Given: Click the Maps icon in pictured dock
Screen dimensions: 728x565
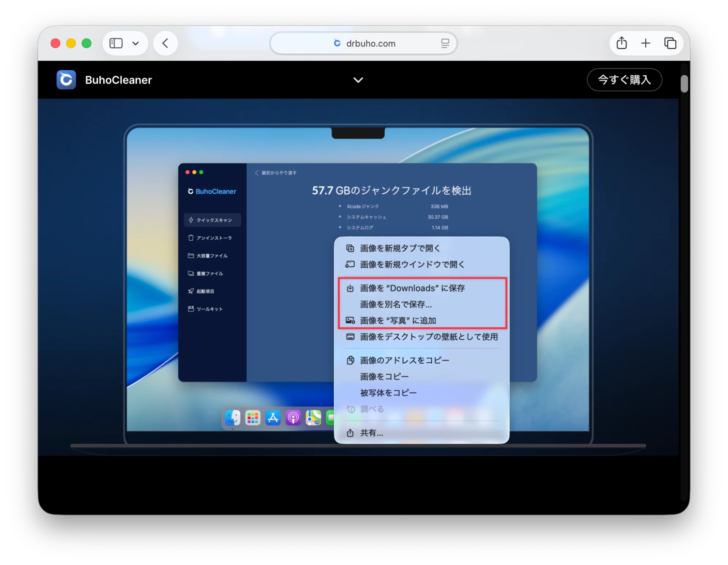Looking at the screenshot, I should [313, 418].
